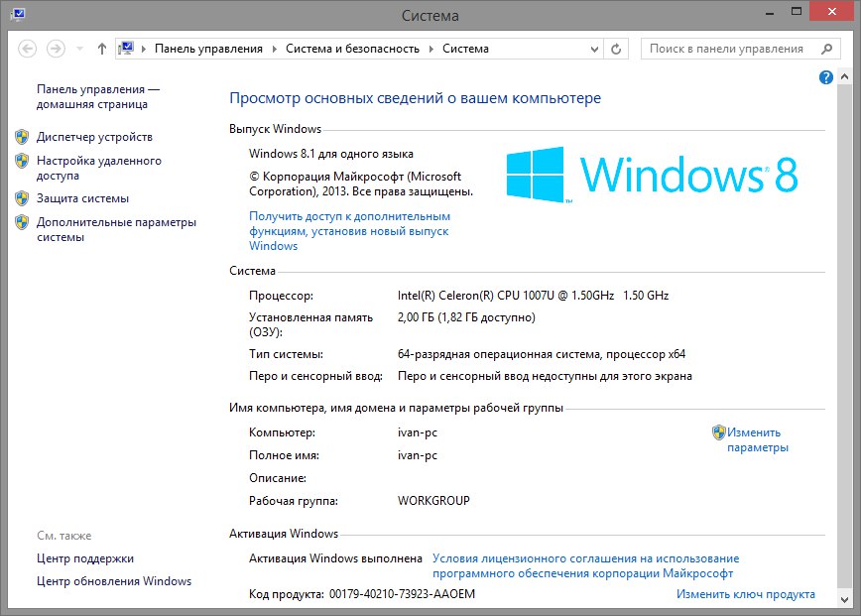This screenshot has height=616, width=861.
Task: Maximize the Система window
Action: [x=797, y=12]
